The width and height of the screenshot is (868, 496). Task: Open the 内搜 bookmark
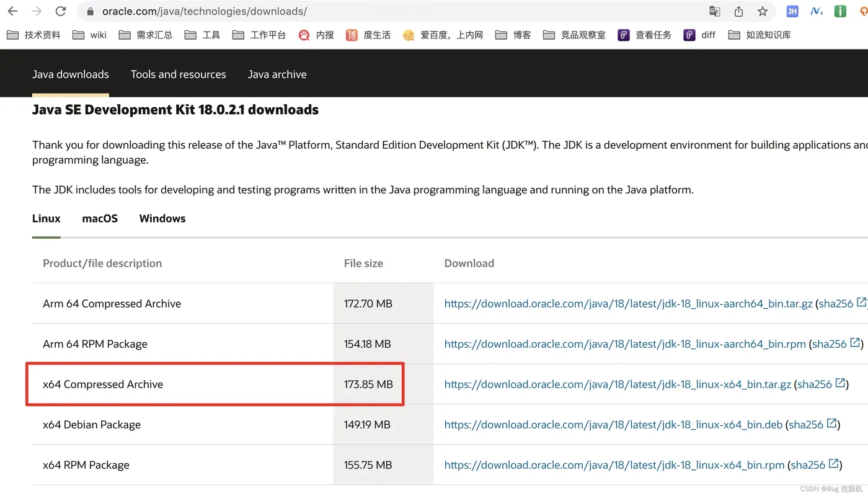(316, 35)
